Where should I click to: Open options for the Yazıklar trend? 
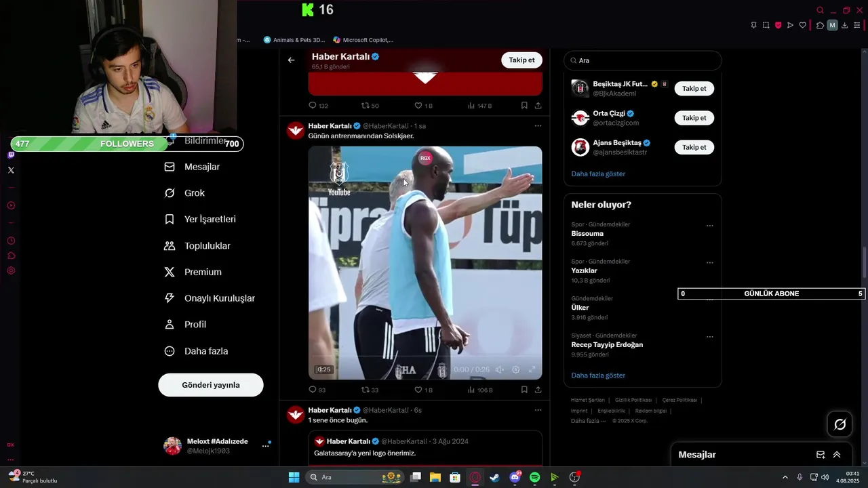click(710, 263)
